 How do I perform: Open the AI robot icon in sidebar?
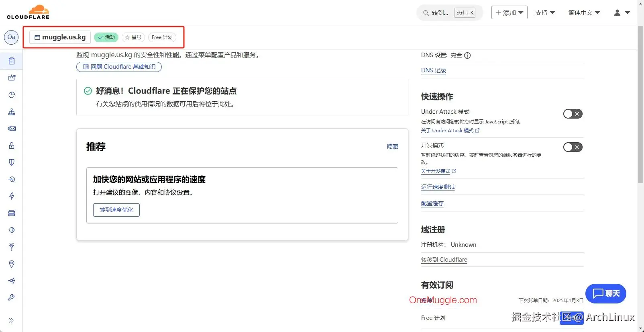coord(12,78)
